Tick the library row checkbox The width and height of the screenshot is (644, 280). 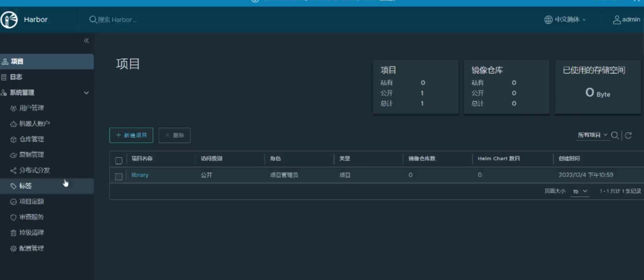[x=119, y=176]
